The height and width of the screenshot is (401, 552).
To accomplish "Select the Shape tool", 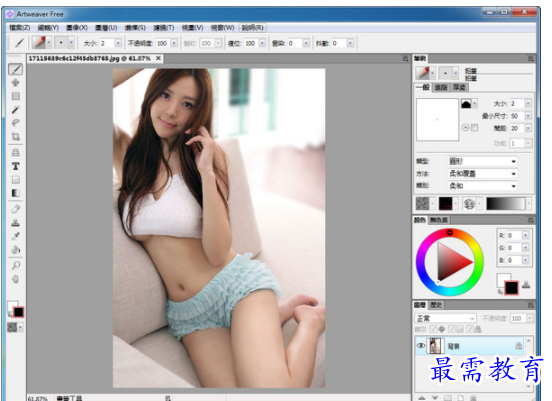I will pyautogui.click(x=15, y=180).
